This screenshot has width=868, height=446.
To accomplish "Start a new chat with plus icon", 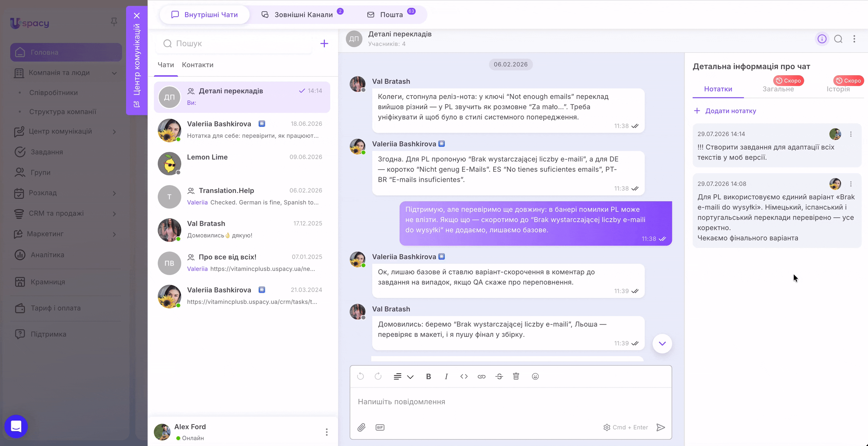I will (x=324, y=43).
